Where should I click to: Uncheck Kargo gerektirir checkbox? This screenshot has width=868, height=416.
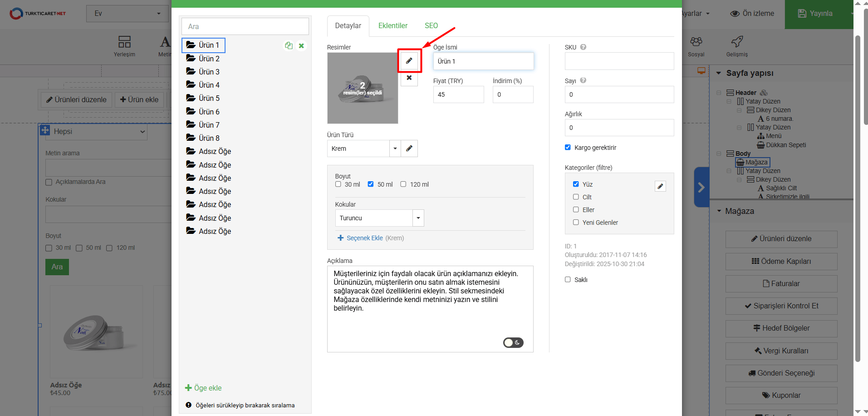568,147
